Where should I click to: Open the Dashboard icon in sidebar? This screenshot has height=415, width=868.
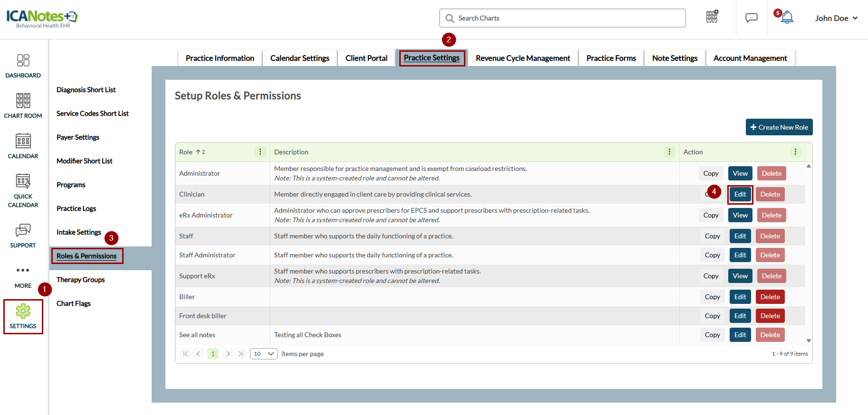[x=23, y=60]
